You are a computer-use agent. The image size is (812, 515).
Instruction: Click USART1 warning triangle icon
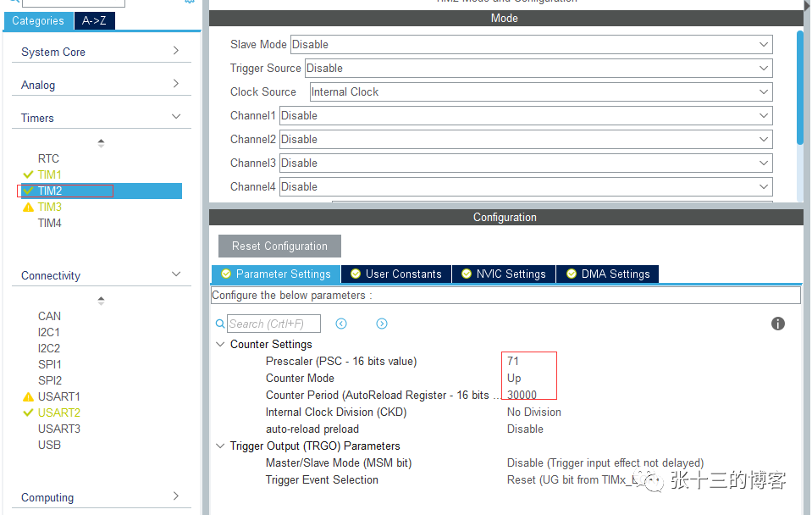28,397
